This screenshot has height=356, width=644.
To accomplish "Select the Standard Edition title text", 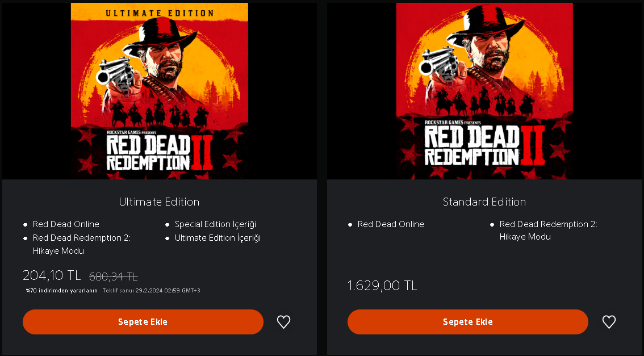I will pyautogui.click(x=484, y=202).
